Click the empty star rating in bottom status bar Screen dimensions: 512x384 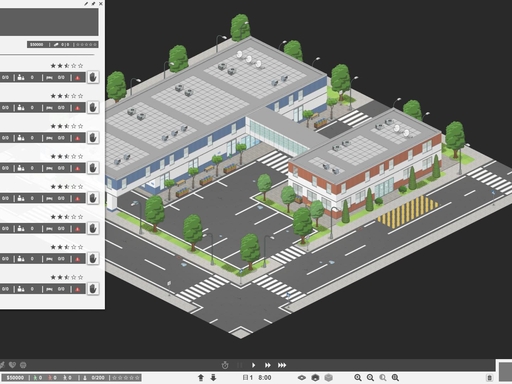click(126, 378)
